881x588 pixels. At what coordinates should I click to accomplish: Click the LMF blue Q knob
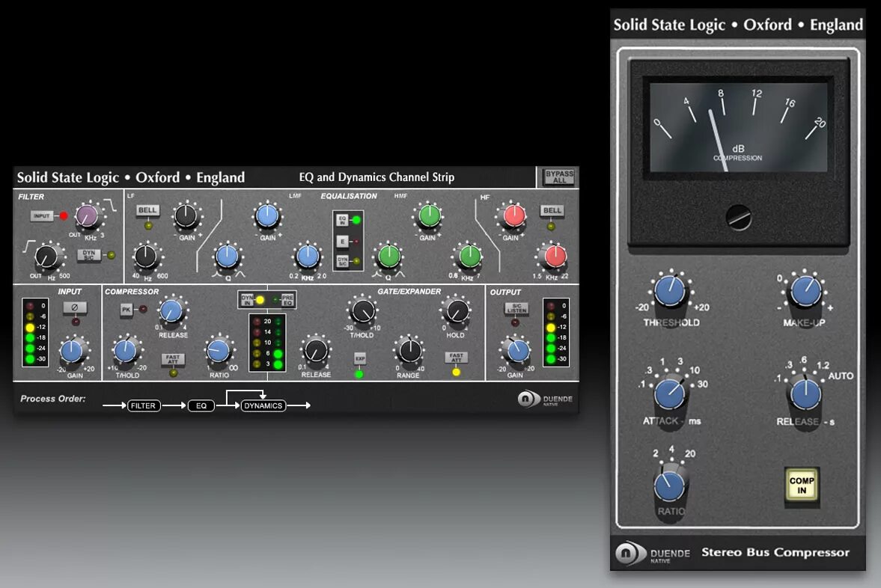point(227,256)
